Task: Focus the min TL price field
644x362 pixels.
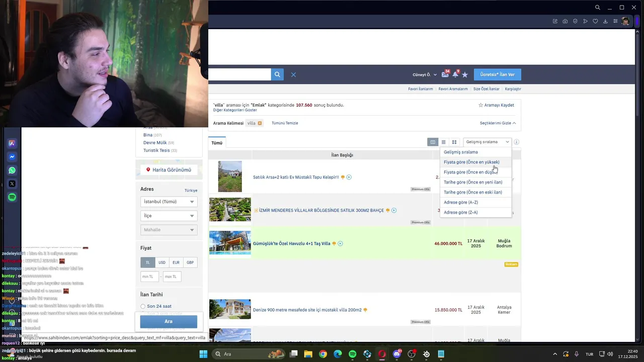Action: [149, 277]
